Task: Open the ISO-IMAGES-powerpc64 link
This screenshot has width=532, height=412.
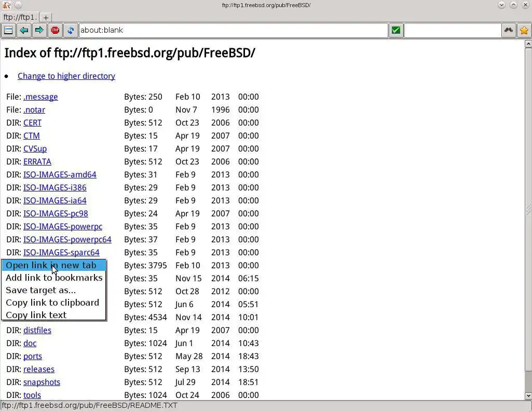Action: point(67,239)
